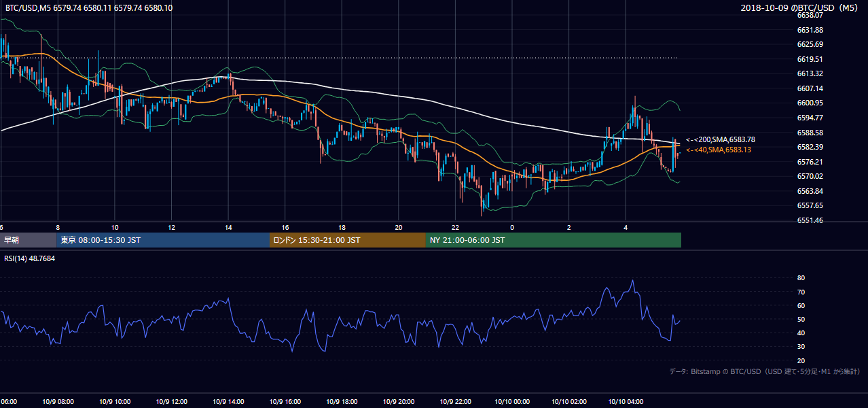Click RSI axis level 50
The image size is (868, 408).
pyautogui.click(x=801, y=319)
